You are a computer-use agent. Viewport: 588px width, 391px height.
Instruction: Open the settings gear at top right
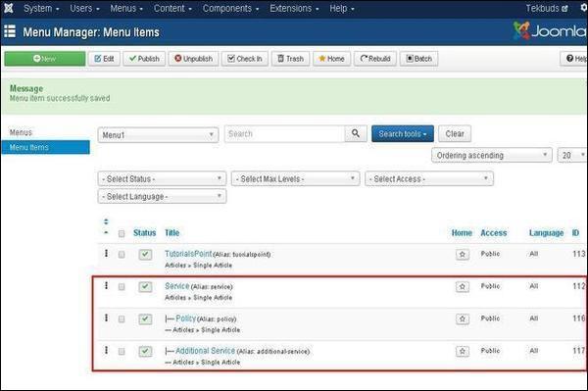tap(584, 8)
